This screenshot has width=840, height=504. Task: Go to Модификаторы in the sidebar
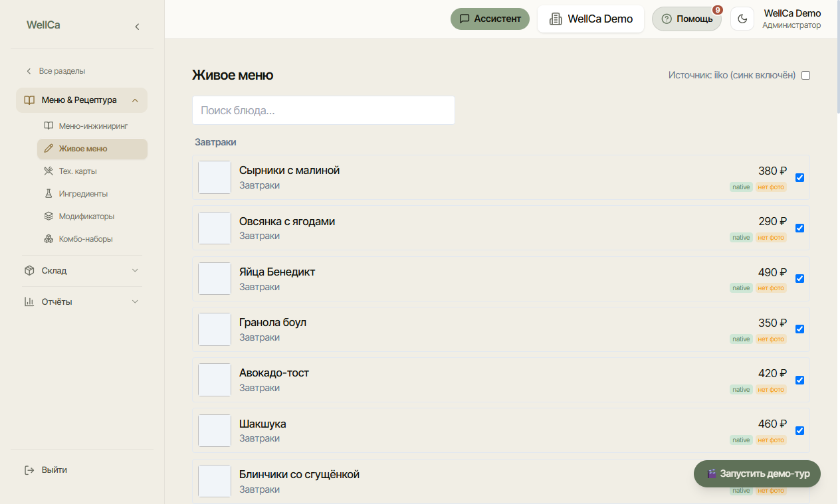click(92, 216)
